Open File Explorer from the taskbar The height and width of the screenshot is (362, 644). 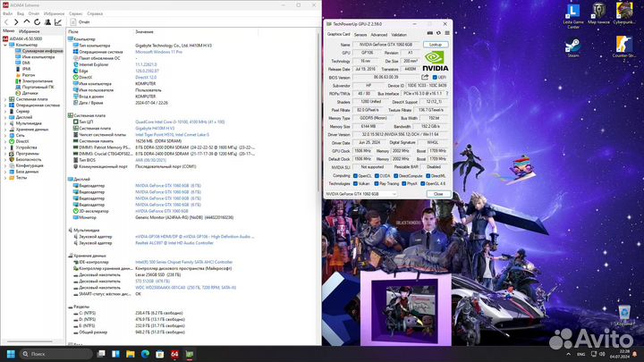pos(131,354)
